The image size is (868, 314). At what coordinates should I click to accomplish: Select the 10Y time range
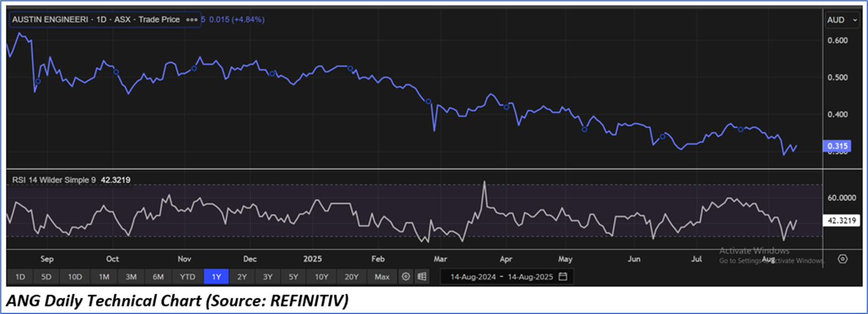(321, 277)
